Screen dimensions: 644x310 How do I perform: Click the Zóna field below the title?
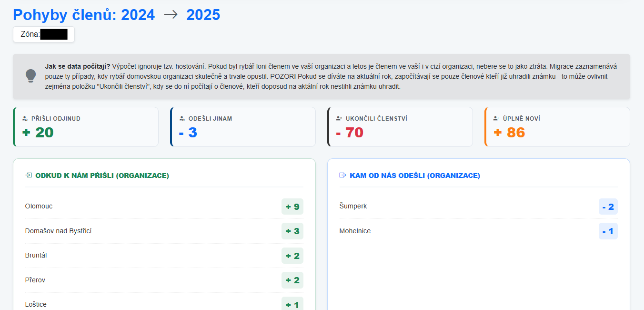(43, 34)
